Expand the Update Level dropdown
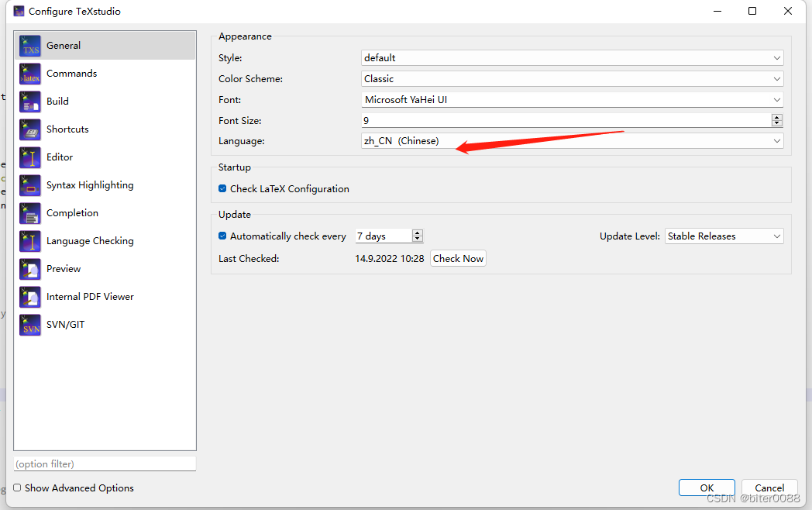 tap(724, 236)
